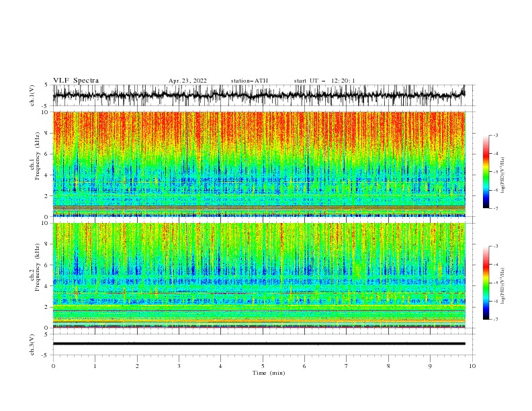Image resolution: width=532 pixels, height=411 pixels.
Task: Click the time-axis tick label "1"
Action: pos(95,366)
